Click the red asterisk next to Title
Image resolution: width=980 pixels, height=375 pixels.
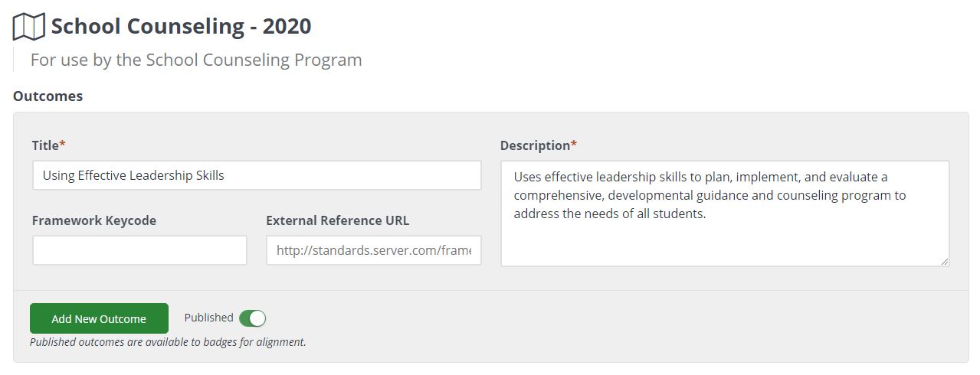tap(63, 144)
